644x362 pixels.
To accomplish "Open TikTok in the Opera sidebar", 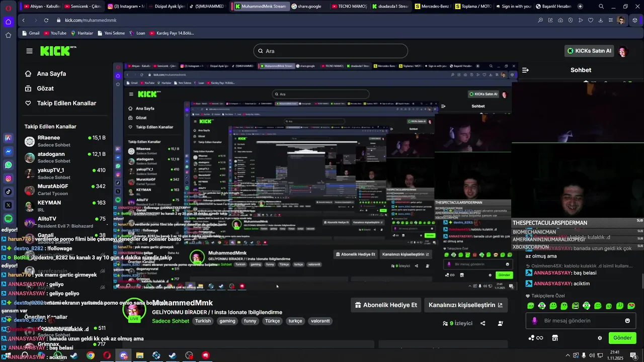I will coord(8,192).
